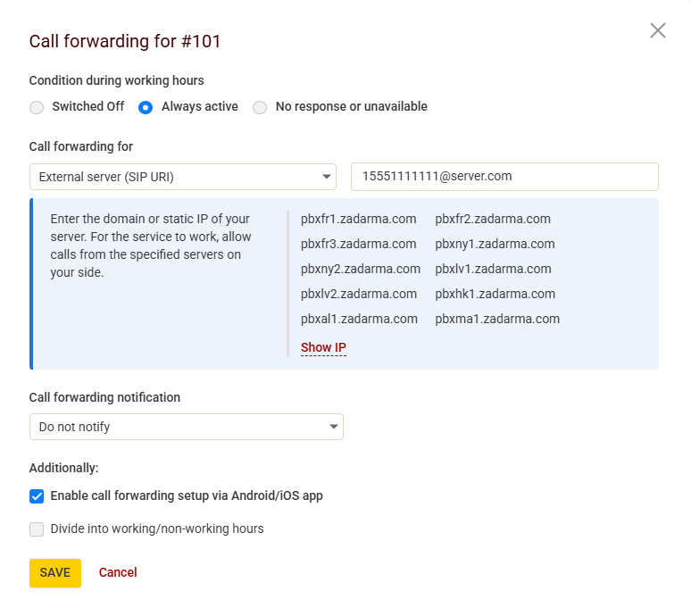Choose the Always active condition
This screenshot has height=616, width=691.
click(146, 107)
